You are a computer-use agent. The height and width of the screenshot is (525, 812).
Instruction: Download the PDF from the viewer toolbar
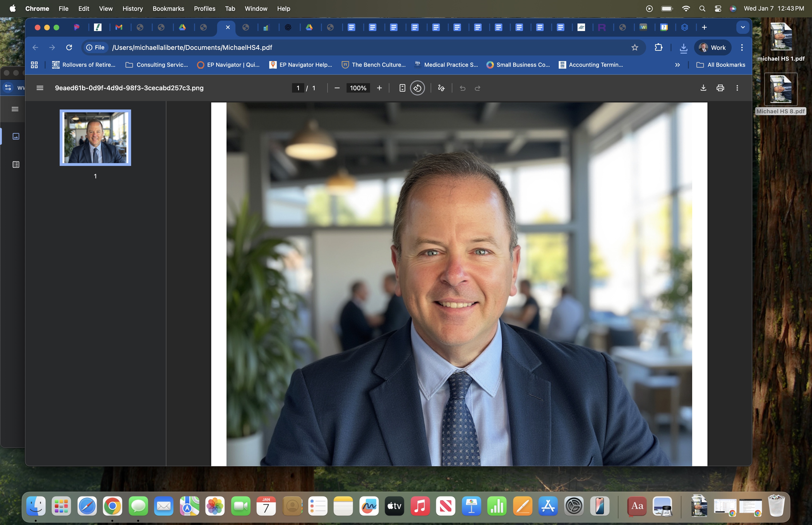[703, 88]
